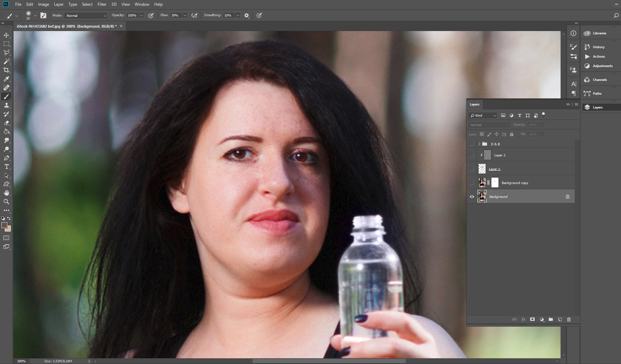
Task: Open the Opacity slider dropdown
Action: (x=141, y=16)
